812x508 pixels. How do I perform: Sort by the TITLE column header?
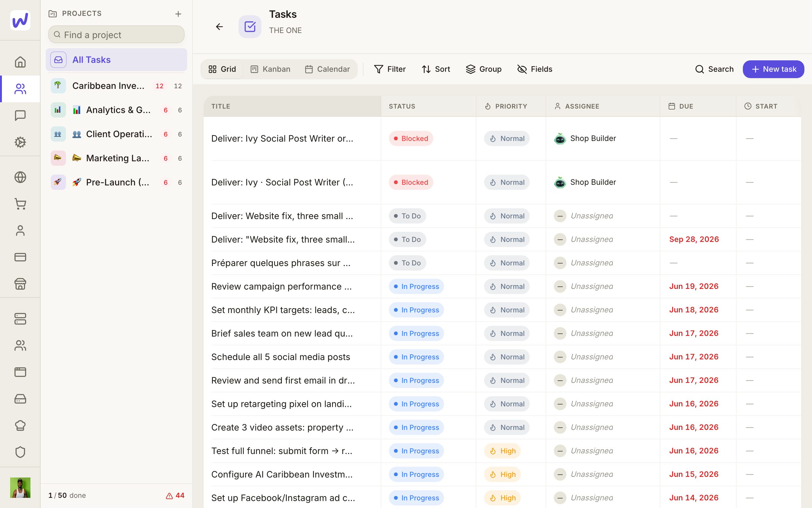coord(292,106)
